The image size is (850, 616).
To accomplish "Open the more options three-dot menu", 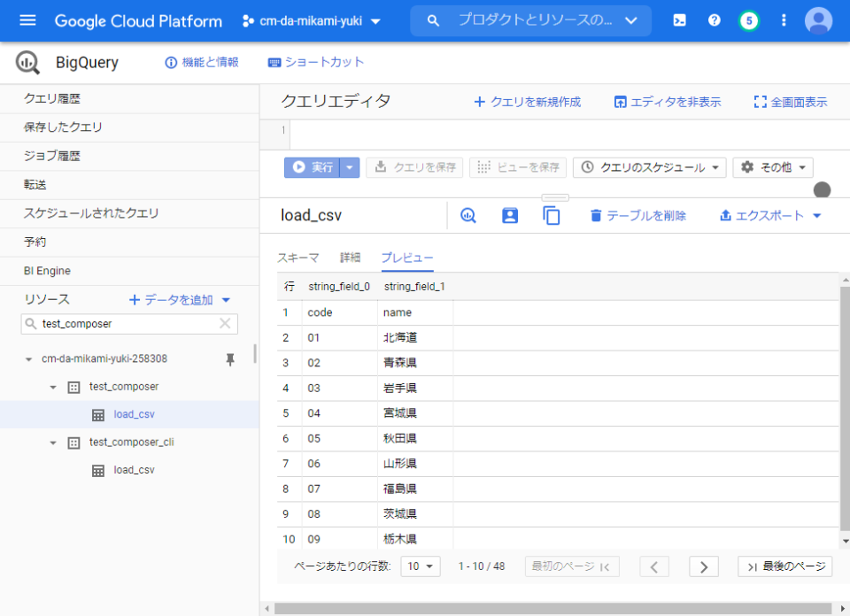I will [x=783, y=19].
